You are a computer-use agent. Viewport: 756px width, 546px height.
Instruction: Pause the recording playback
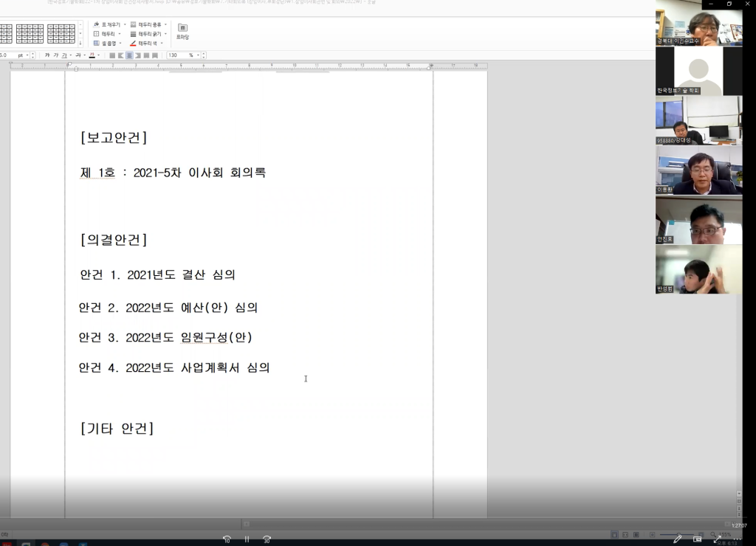[x=247, y=539]
